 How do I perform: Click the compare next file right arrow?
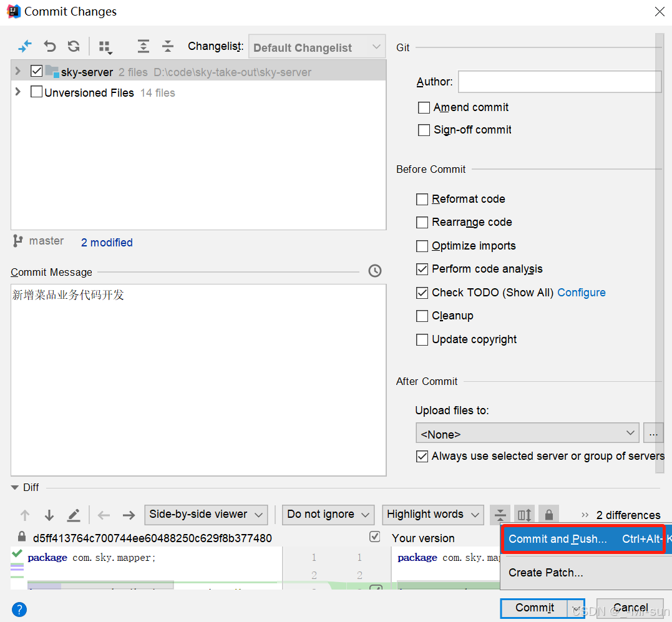(x=129, y=515)
